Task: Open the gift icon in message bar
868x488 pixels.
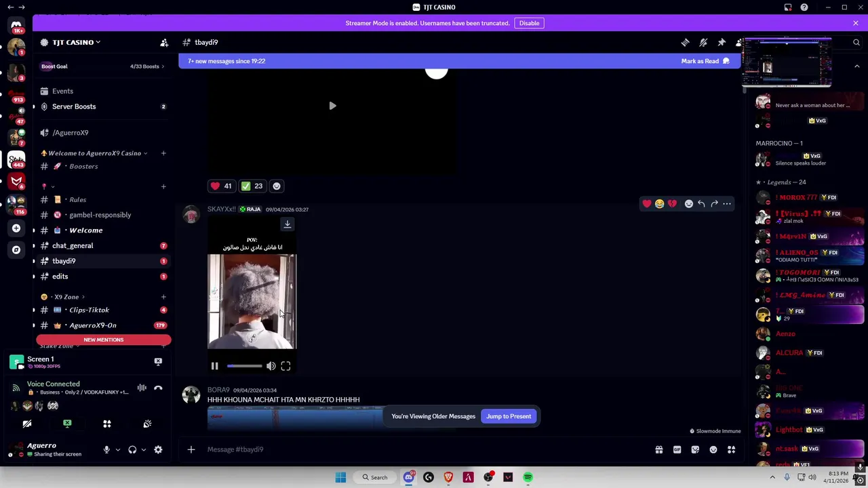Action: (658, 449)
